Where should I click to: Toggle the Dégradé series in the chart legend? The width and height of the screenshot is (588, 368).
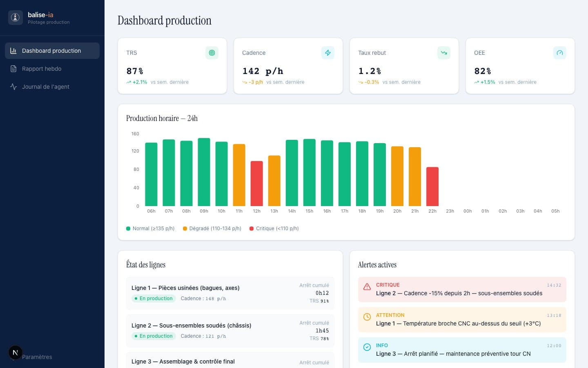click(x=212, y=229)
